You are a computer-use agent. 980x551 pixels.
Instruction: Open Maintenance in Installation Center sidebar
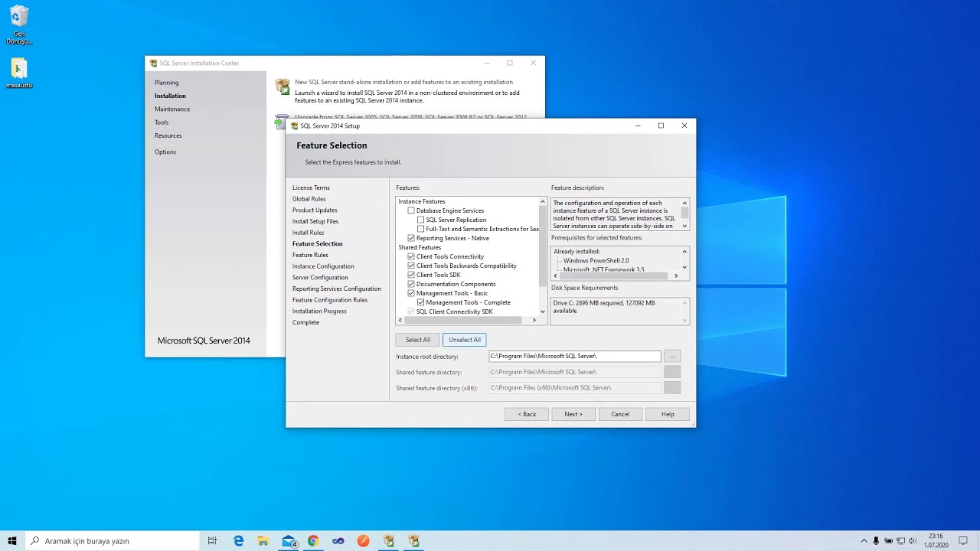pos(172,109)
